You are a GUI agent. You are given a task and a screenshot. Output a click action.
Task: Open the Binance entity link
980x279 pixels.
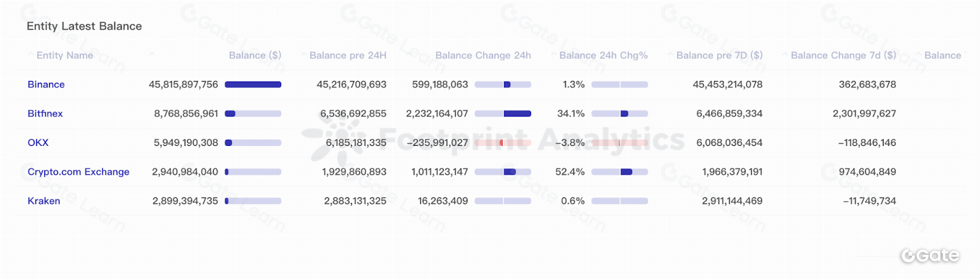(x=46, y=85)
